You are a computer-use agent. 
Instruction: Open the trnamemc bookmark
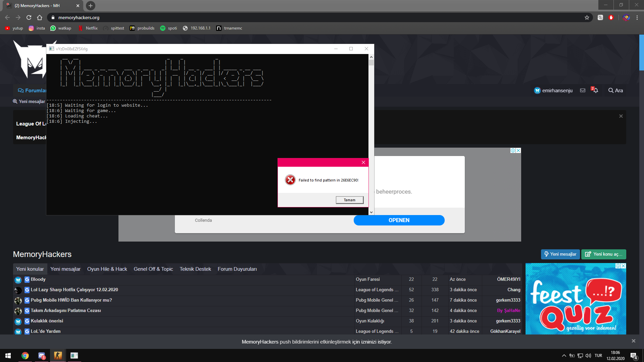(229, 28)
